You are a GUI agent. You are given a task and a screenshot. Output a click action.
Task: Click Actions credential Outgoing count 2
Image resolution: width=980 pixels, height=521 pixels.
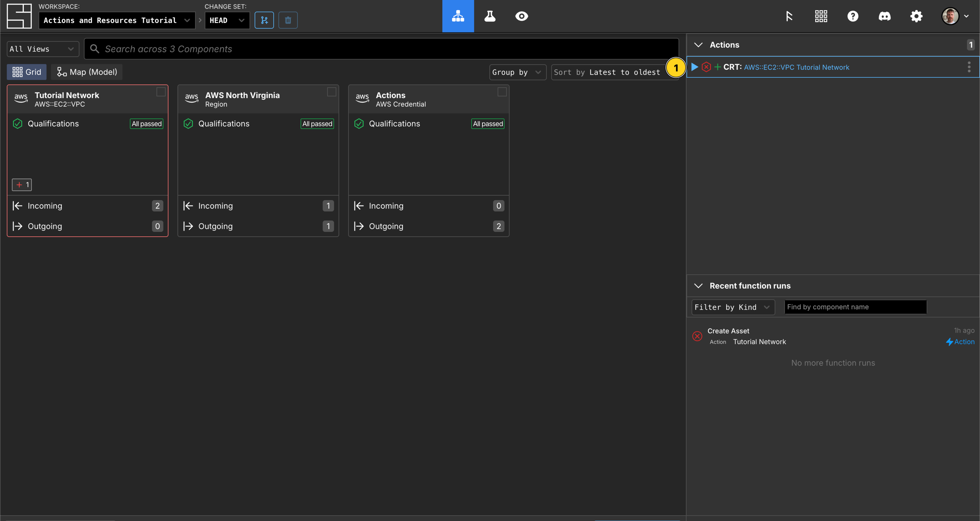(x=499, y=226)
